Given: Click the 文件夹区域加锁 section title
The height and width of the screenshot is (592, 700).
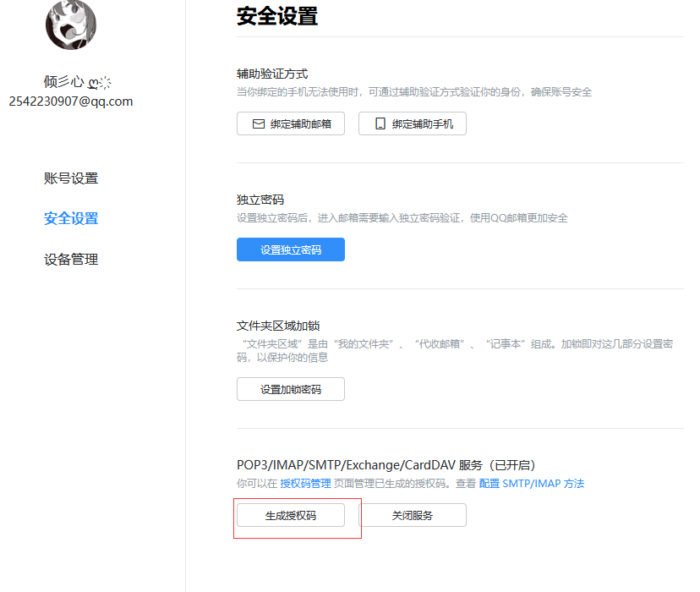Looking at the screenshot, I should (278, 326).
